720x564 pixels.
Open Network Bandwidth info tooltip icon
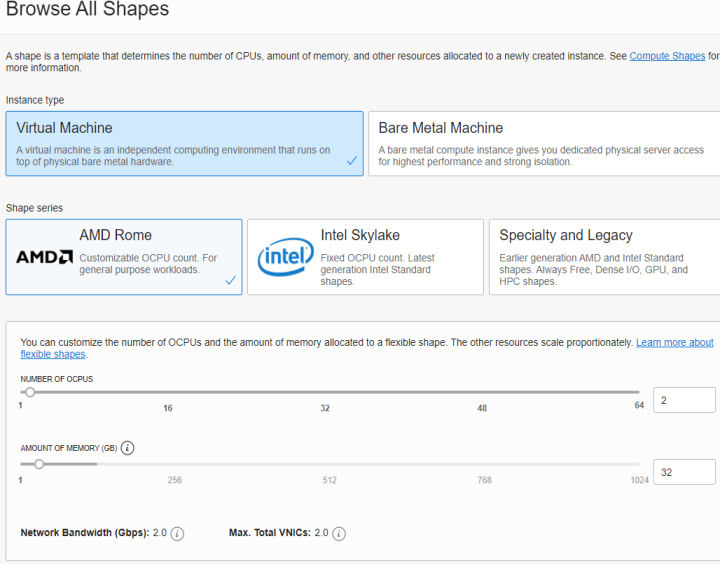(x=177, y=534)
